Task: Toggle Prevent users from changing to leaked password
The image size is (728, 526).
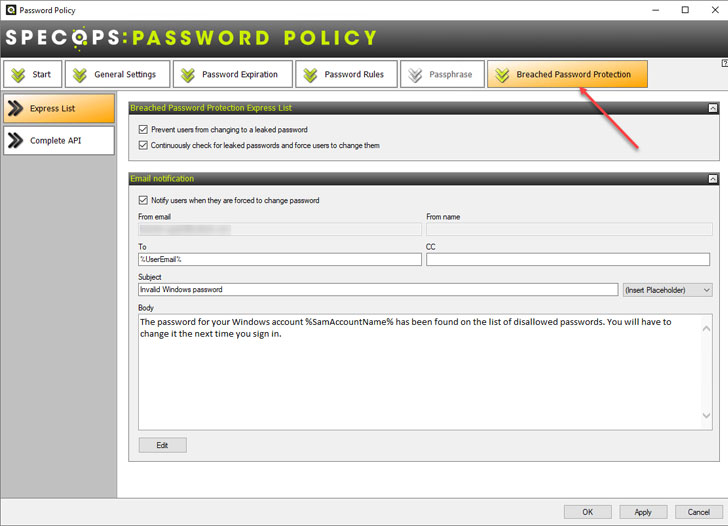Action: (144, 130)
